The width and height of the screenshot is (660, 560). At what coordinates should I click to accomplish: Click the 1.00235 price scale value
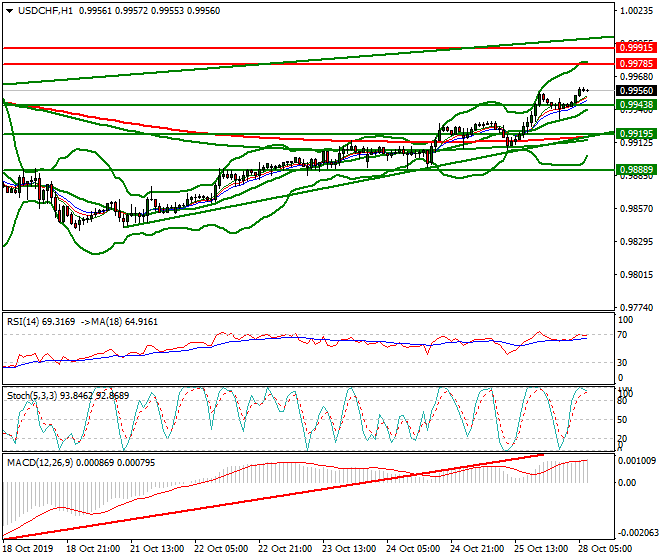click(636, 11)
